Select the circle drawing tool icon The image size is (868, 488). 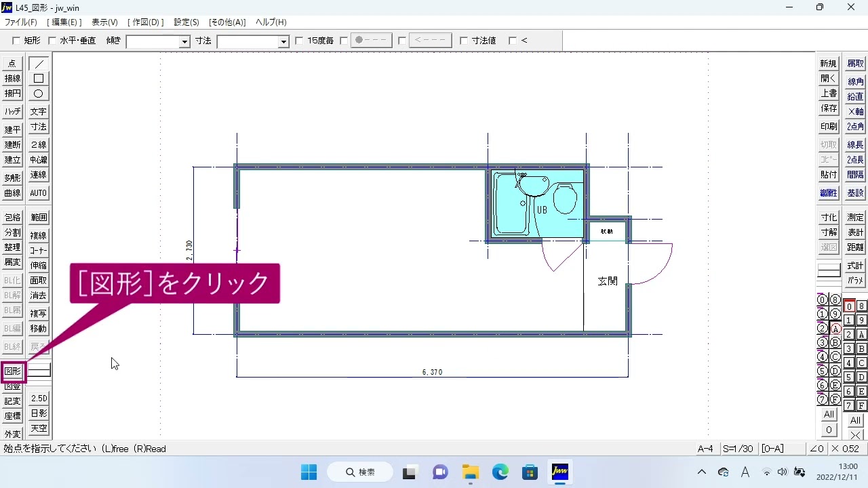coord(39,94)
